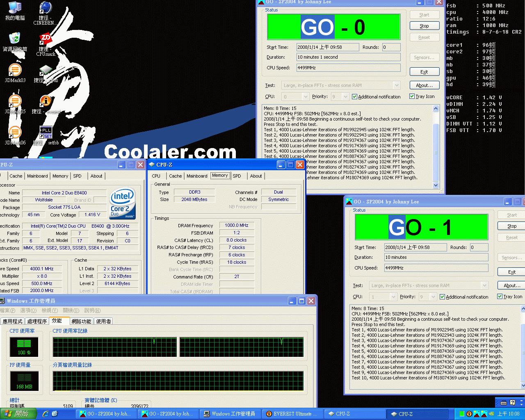Toggle Tray Icon checkbox in GO - 0 window
The height and width of the screenshot is (420, 525).
tap(412, 96)
